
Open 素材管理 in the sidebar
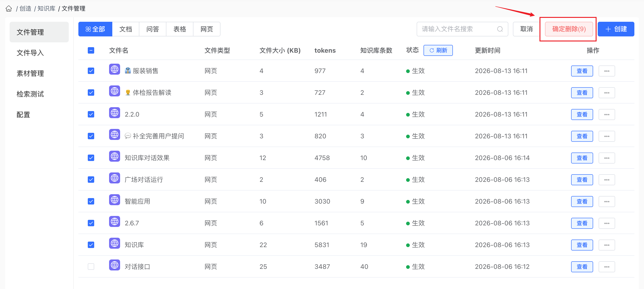[39, 74]
